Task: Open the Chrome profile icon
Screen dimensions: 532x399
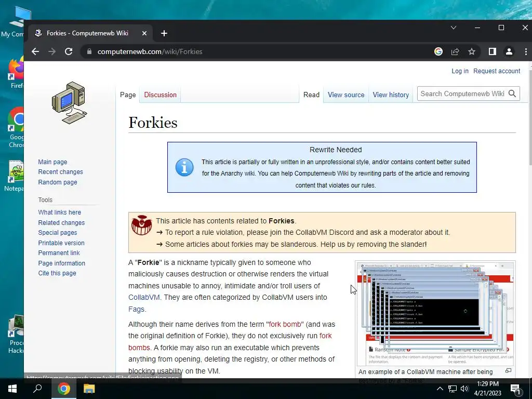Action: point(509,51)
